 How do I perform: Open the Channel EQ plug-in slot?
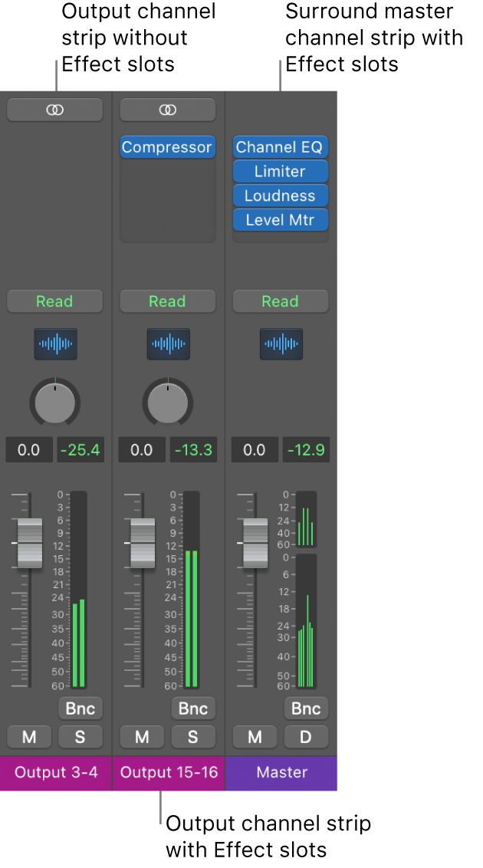[281, 147]
